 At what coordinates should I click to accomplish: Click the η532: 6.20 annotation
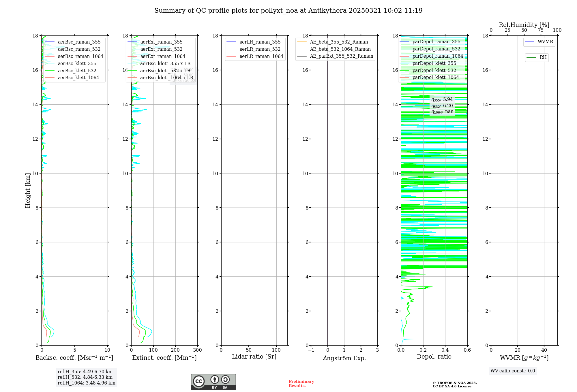442,106
